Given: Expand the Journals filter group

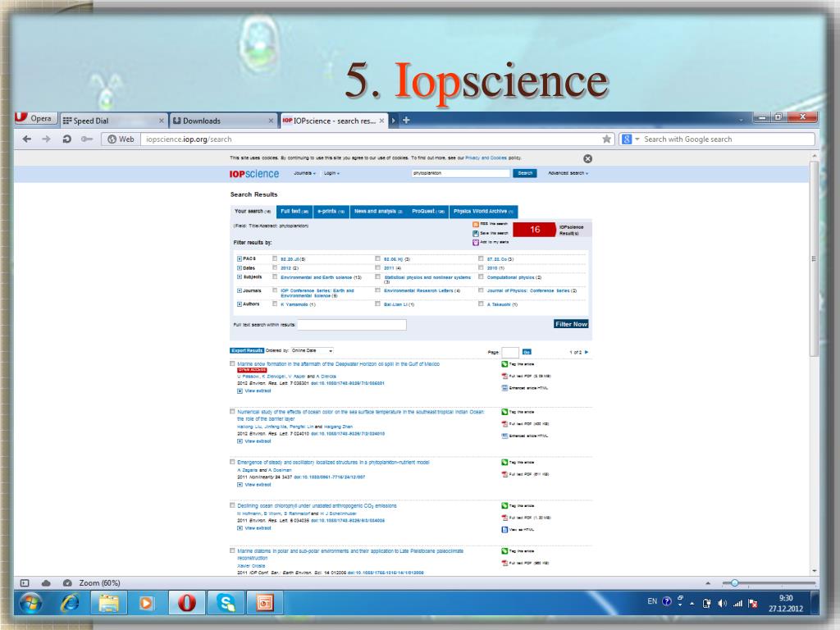Looking at the screenshot, I should [240, 291].
